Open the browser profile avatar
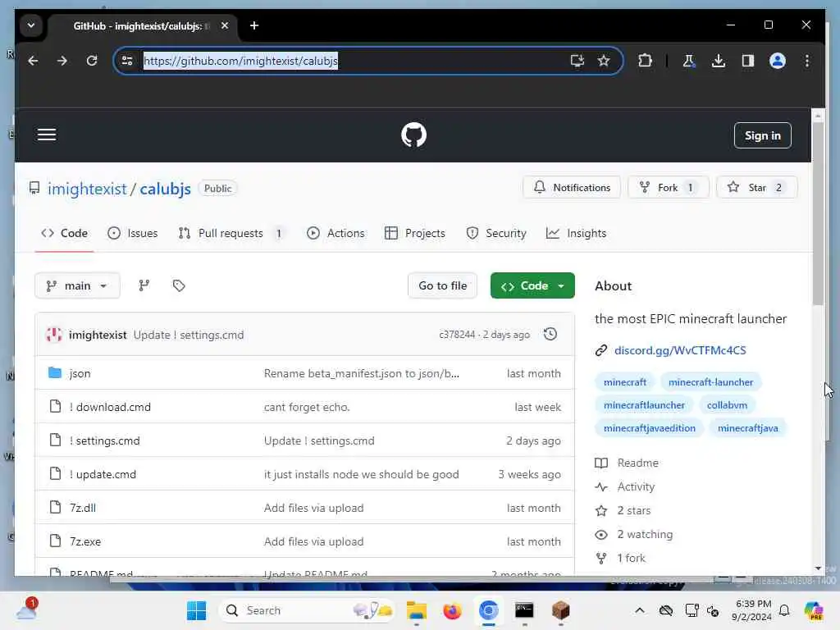This screenshot has height=630, width=840. [778, 61]
